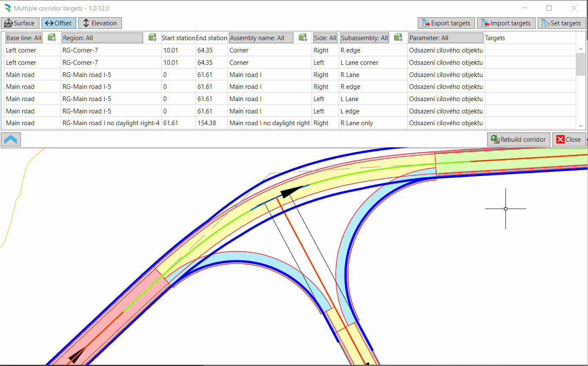This screenshot has height=366, width=588.
Task: Click End station column header
Action: pyautogui.click(x=212, y=38)
